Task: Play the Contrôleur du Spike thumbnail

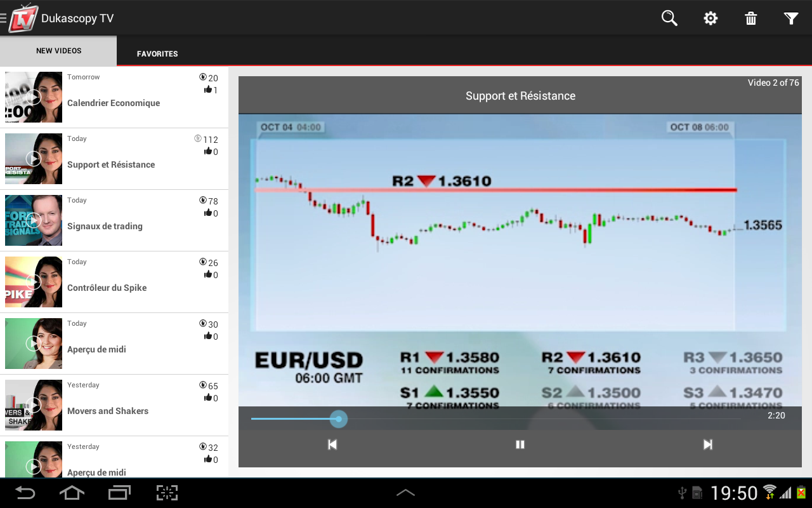Action: [34, 282]
